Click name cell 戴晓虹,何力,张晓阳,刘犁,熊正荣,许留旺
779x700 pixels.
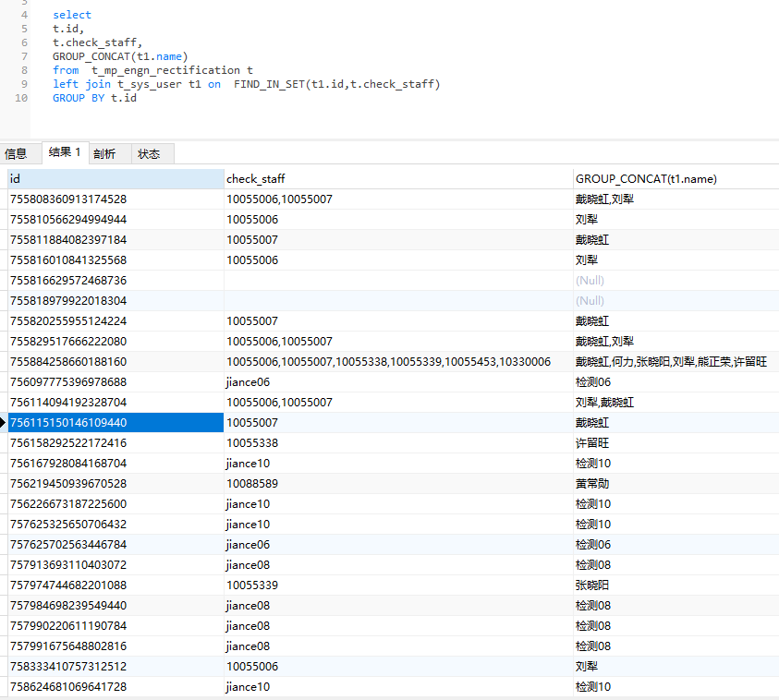pos(676,362)
